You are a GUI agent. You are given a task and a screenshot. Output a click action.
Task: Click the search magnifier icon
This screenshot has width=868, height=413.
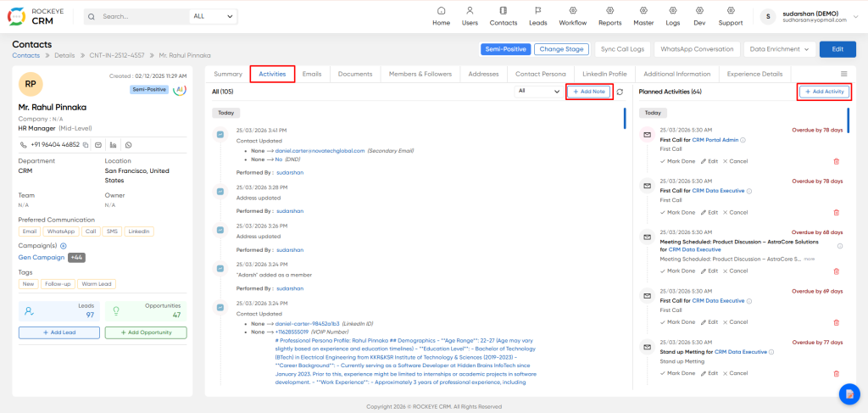[x=92, y=17]
